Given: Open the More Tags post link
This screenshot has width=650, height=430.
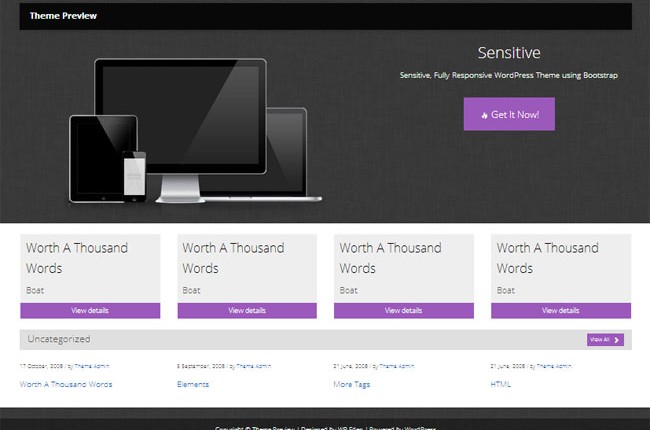Looking at the screenshot, I should [x=354, y=384].
